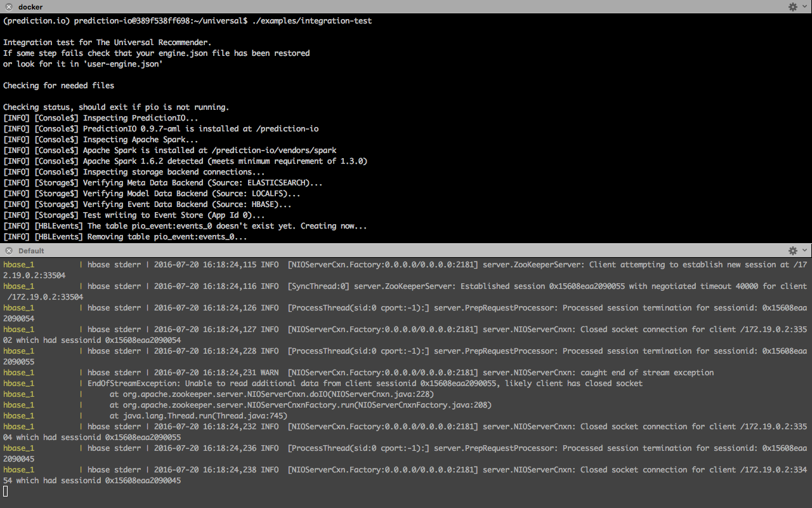This screenshot has height=508, width=812.
Task: Expand the chevron beside the docker pane gear
Action: (804, 6)
